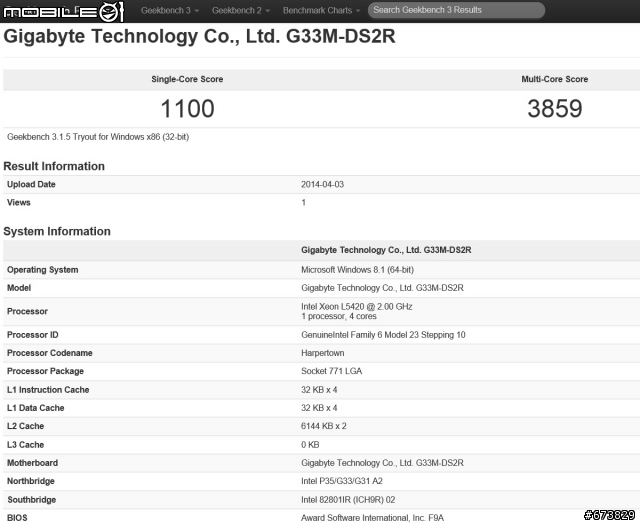Select the L1 Instruction Cache 32 KB x 4 value
The height and width of the screenshot is (523, 640).
(x=319, y=390)
